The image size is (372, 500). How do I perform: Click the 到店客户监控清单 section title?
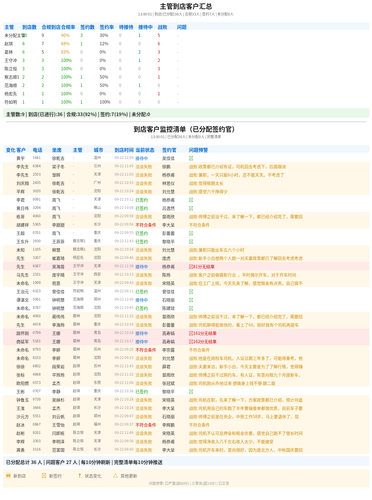184,129
